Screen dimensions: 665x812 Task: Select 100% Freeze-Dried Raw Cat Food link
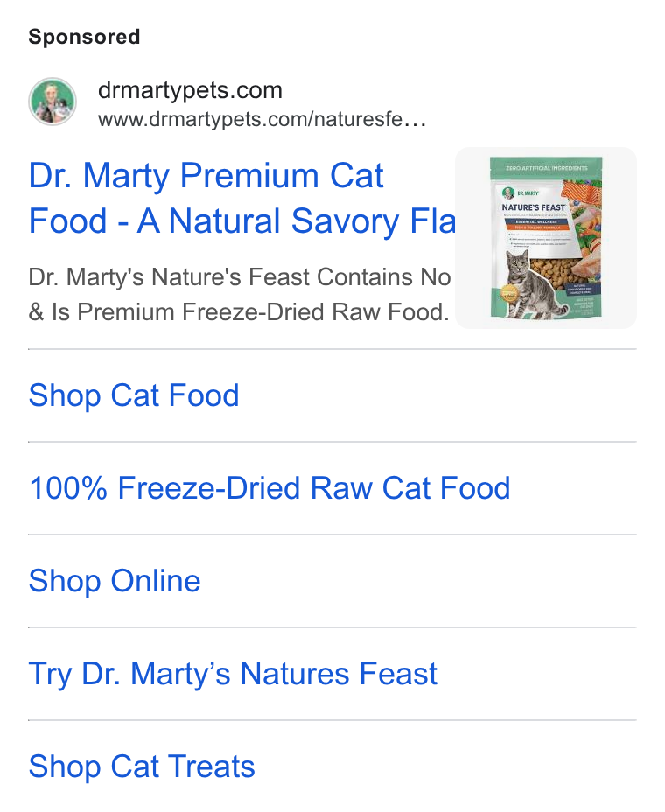click(269, 488)
